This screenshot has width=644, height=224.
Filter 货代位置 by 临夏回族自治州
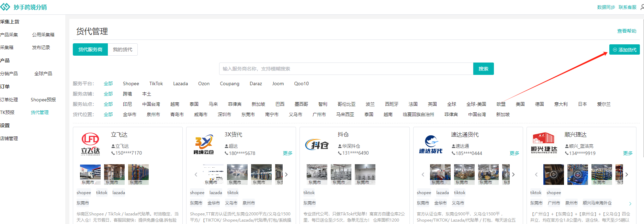(x=418, y=114)
